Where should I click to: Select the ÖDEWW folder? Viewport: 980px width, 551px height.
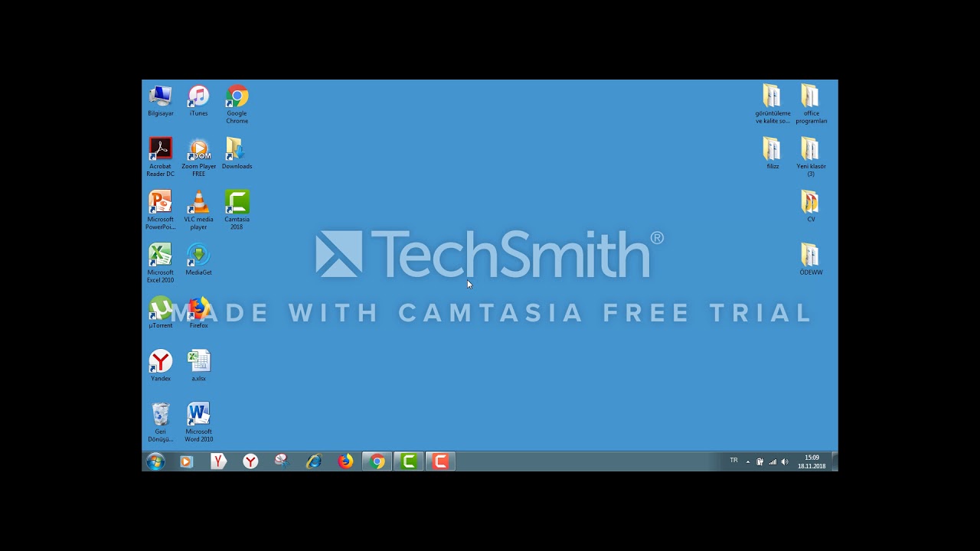[x=811, y=259]
